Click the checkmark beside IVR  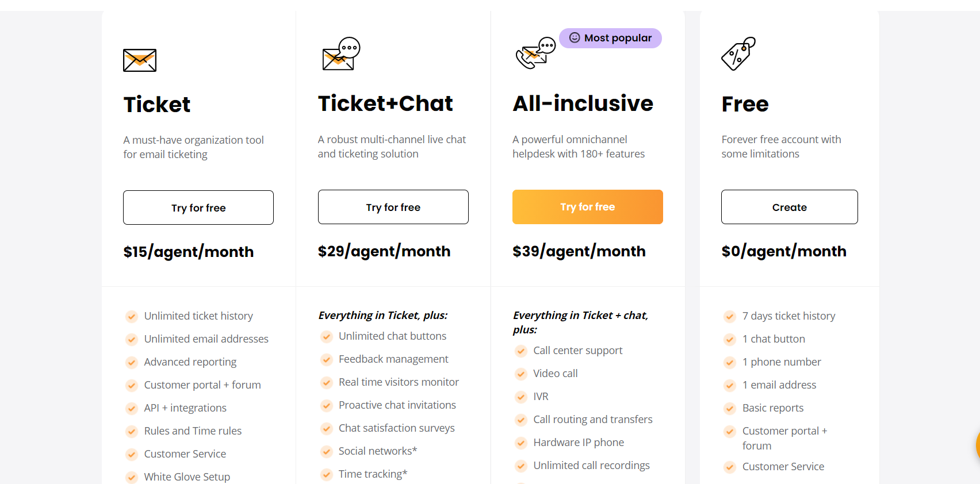(x=521, y=397)
